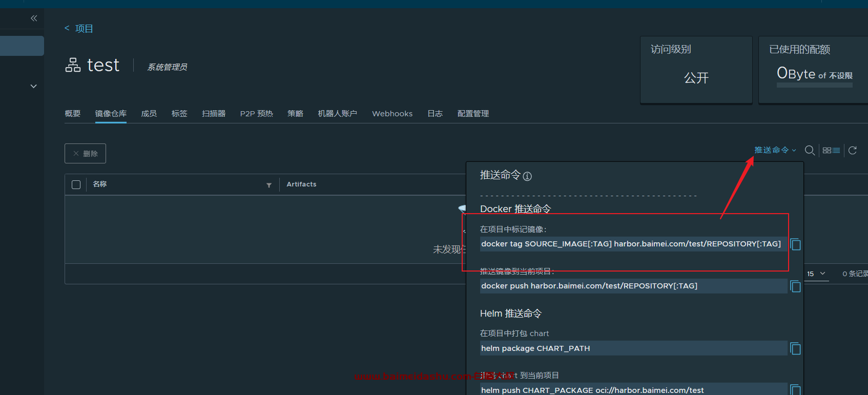The width and height of the screenshot is (868, 395).
Task: Open the 标签 tab
Action: pos(179,113)
